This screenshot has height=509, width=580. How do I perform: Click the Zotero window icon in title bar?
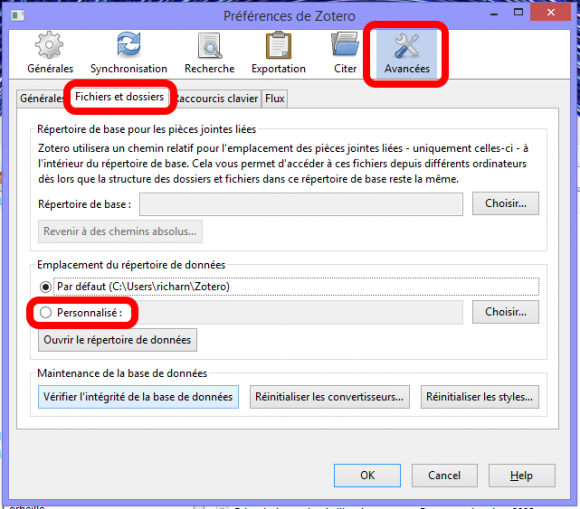point(17,15)
